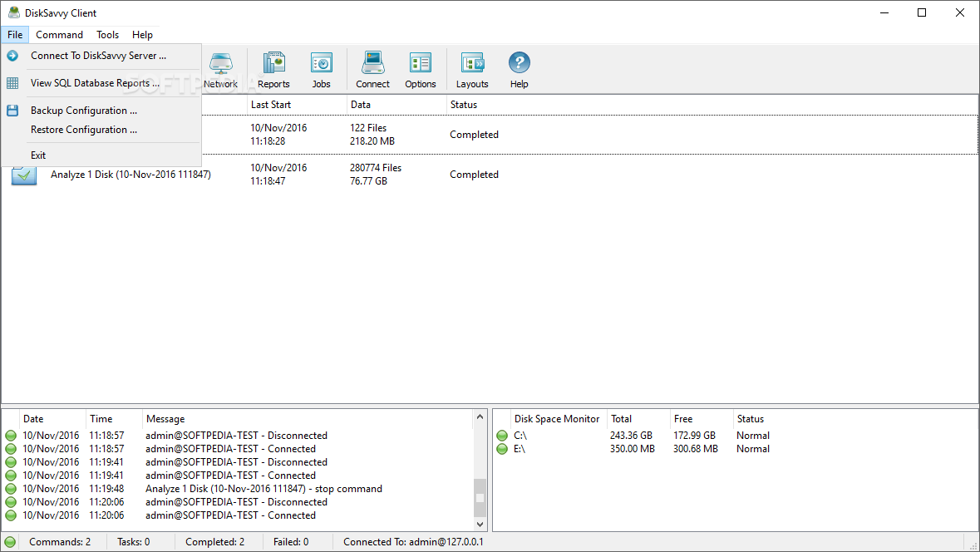Sort by the Status column header in command list
This screenshot has height=552, width=980.
(712, 105)
